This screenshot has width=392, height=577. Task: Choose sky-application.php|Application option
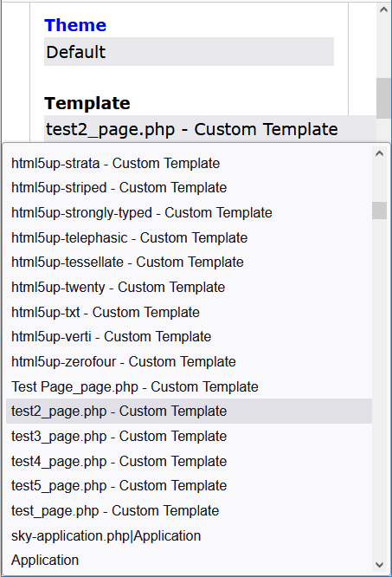(x=189, y=535)
